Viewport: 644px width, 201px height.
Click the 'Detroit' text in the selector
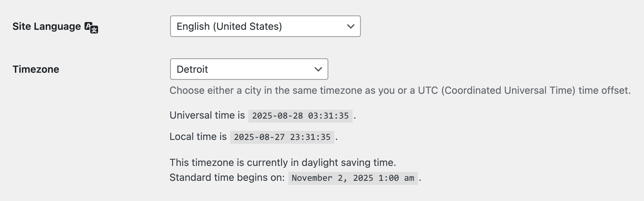coord(192,69)
